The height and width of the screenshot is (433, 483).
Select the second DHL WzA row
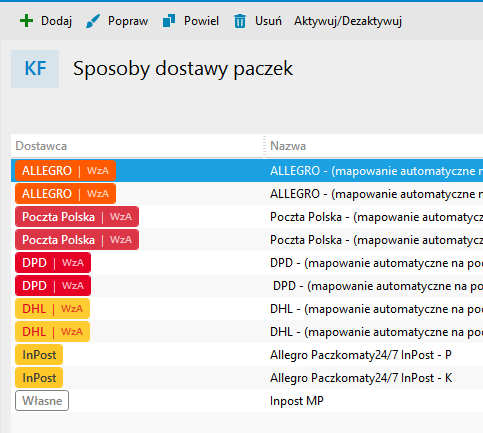[247, 332]
